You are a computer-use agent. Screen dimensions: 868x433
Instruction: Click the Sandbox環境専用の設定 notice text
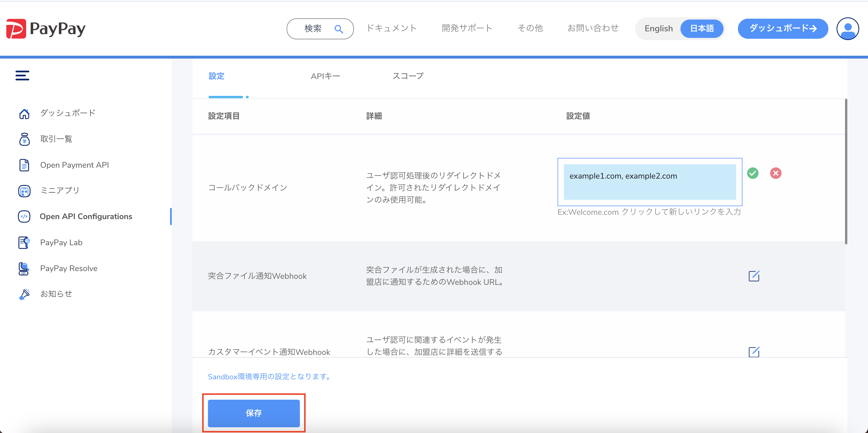[270, 376]
